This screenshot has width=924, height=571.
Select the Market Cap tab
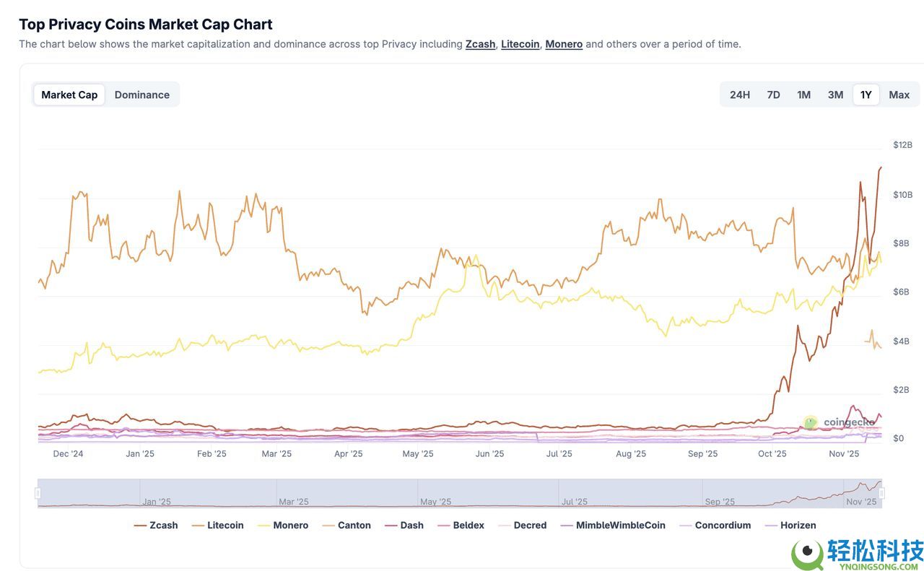[69, 93]
